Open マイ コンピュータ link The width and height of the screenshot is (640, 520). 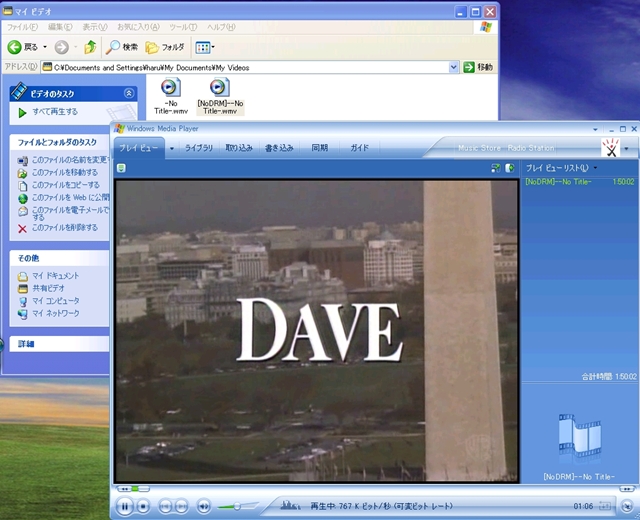[56, 301]
